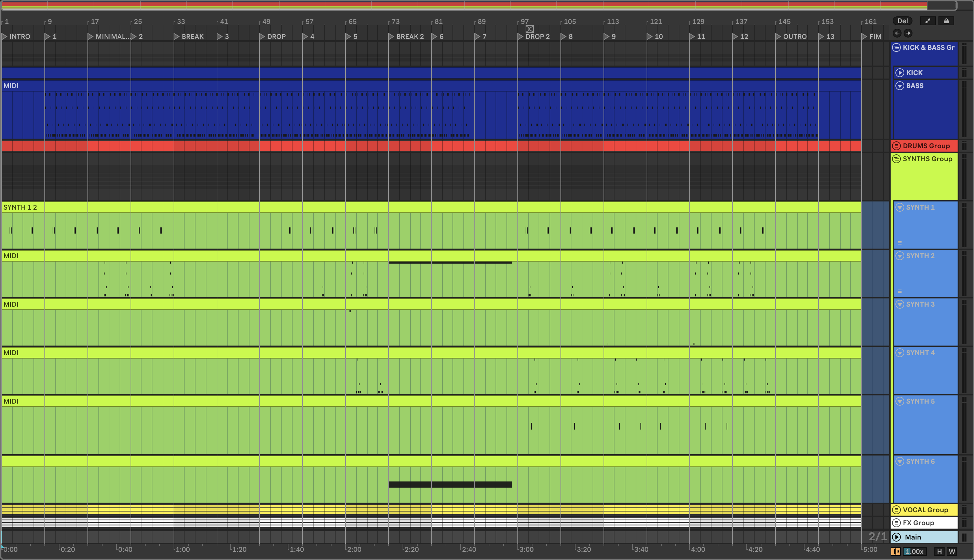Image resolution: width=974 pixels, height=560 pixels.
Task: Click the small lines icon below SYNTH 1
Action: [900, 243]
